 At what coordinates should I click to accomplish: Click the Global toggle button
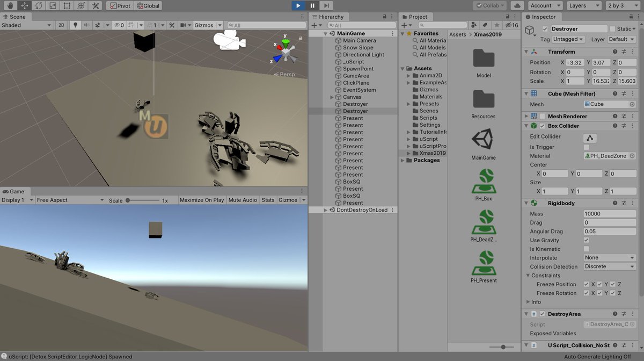tap(148, 5)
